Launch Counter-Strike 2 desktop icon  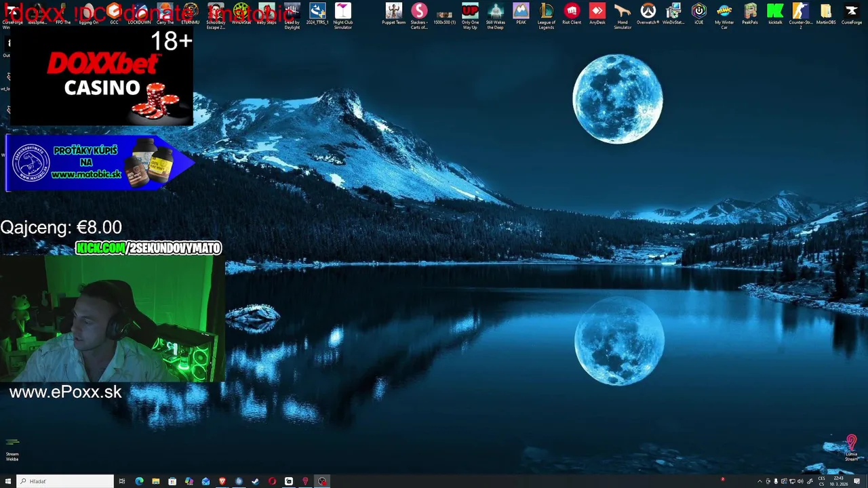pos(801,16)
